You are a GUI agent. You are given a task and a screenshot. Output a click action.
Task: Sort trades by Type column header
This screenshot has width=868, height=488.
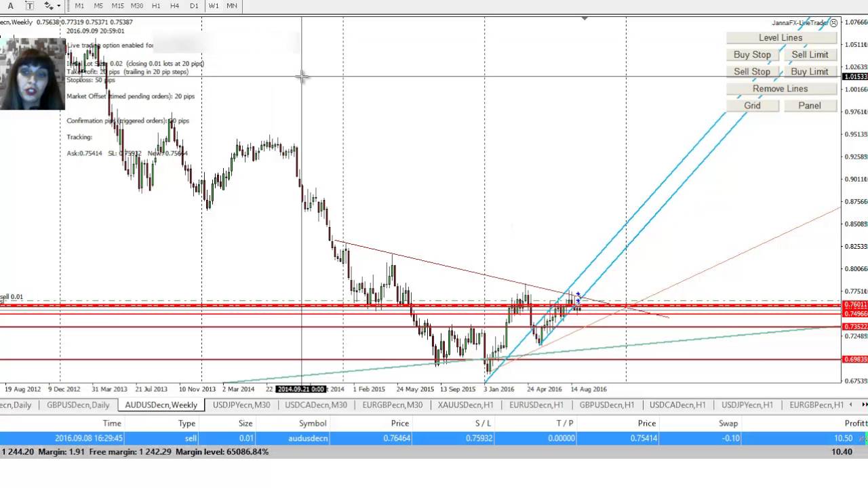186,423
